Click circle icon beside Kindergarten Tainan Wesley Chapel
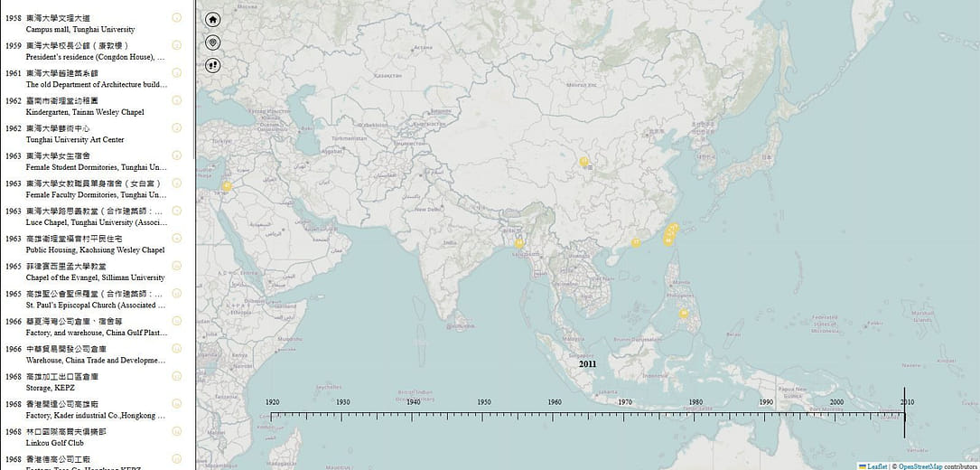 click(177, 100)
